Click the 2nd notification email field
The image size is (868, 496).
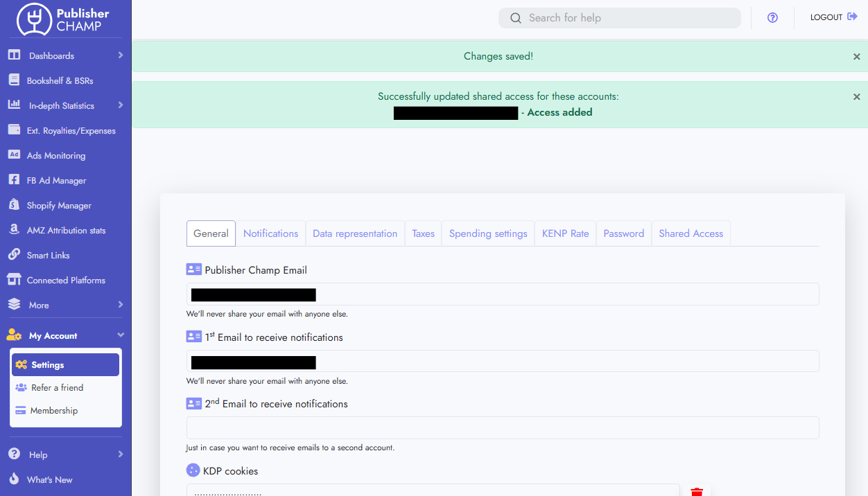click(503, 428)
